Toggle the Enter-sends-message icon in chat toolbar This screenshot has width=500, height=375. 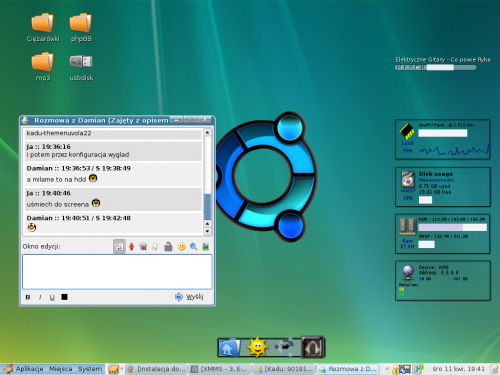pos(119,247)
